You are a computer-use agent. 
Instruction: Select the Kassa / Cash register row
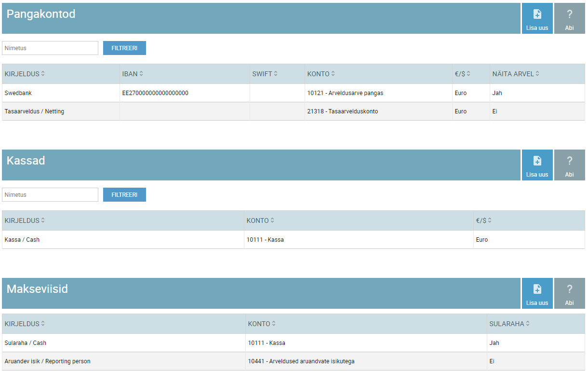[x=22, y=240]
